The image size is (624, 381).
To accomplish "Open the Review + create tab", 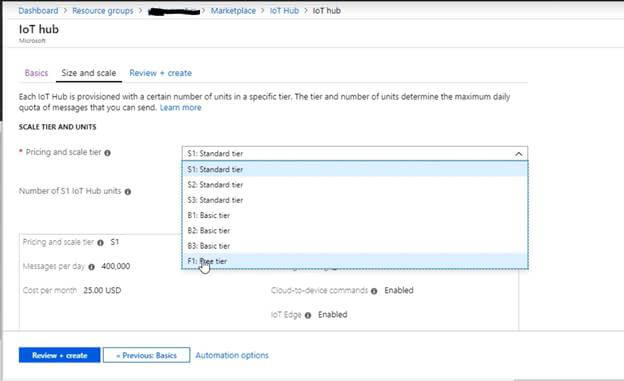I will pos(160,73).
